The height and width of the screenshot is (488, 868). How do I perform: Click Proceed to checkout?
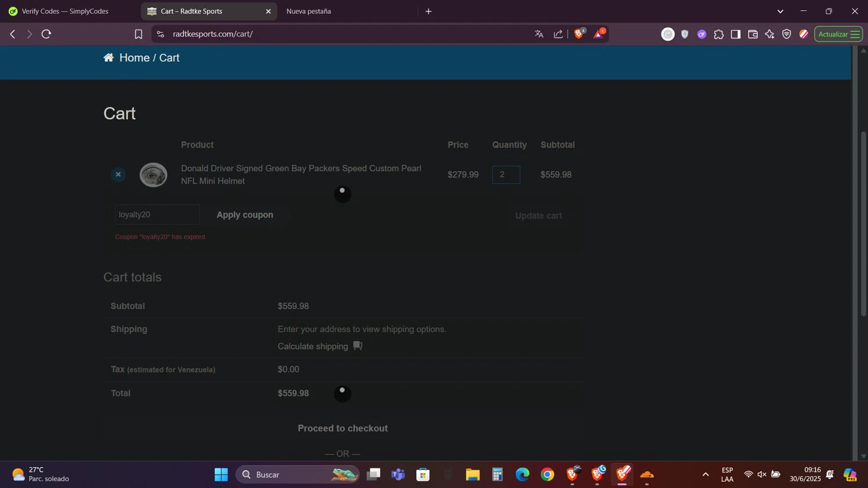(x=343, y=428)
